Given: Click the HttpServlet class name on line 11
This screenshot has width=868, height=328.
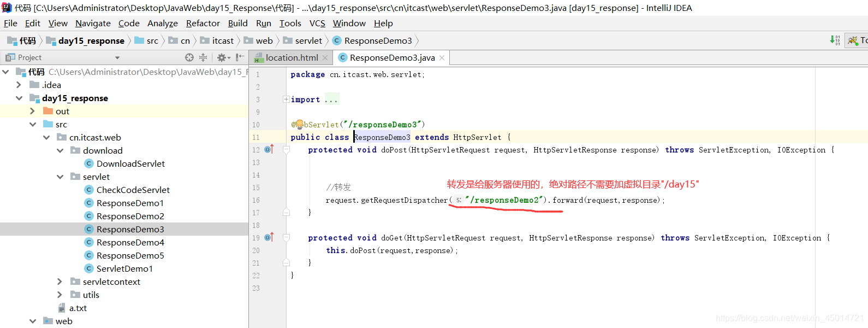Looking at the screenshot, I should (x=477, y=137).
